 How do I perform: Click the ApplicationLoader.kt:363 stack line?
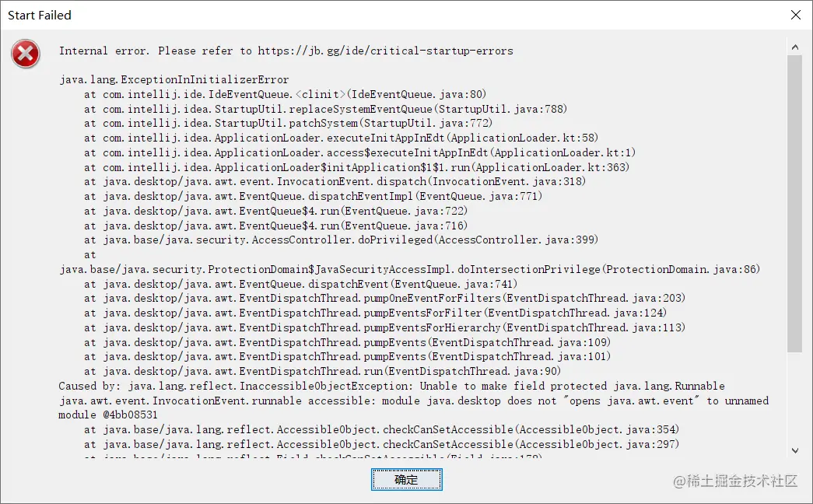point(357,167)
